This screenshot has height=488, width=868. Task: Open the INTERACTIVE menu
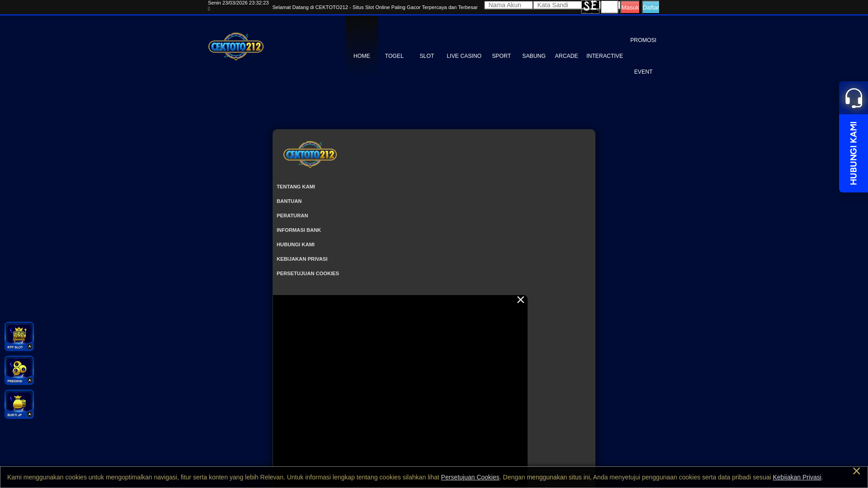604,56
